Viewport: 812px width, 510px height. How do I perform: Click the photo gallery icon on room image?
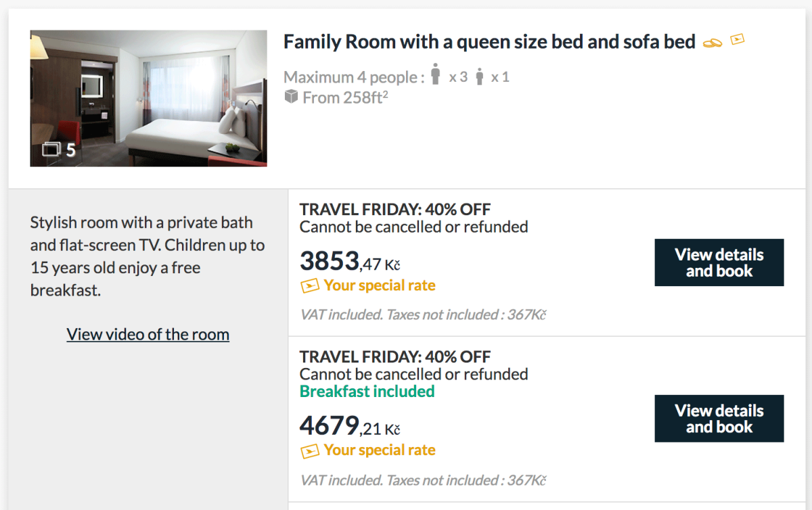tap(51, 149)
